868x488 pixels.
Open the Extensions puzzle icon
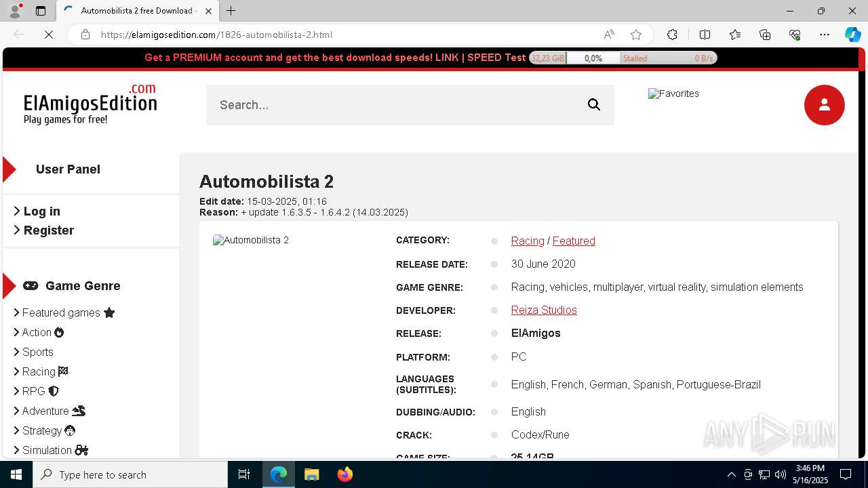(x=672, y=35)
